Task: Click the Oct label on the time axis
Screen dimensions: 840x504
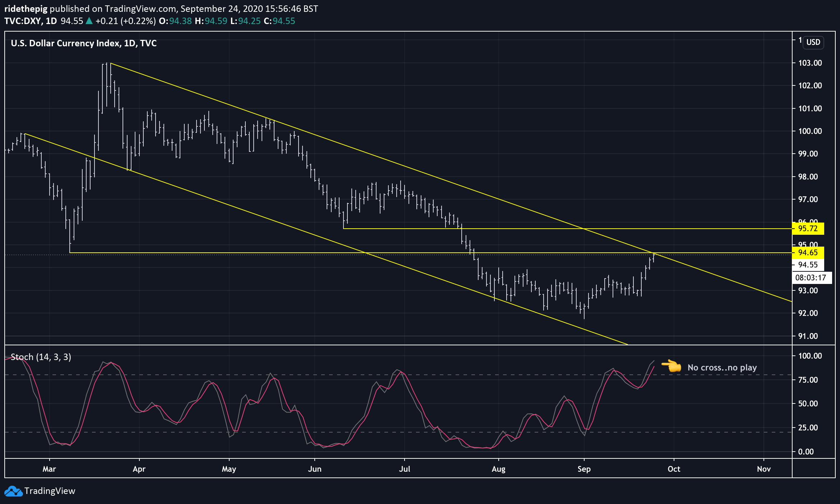Action: click(674, 469)
